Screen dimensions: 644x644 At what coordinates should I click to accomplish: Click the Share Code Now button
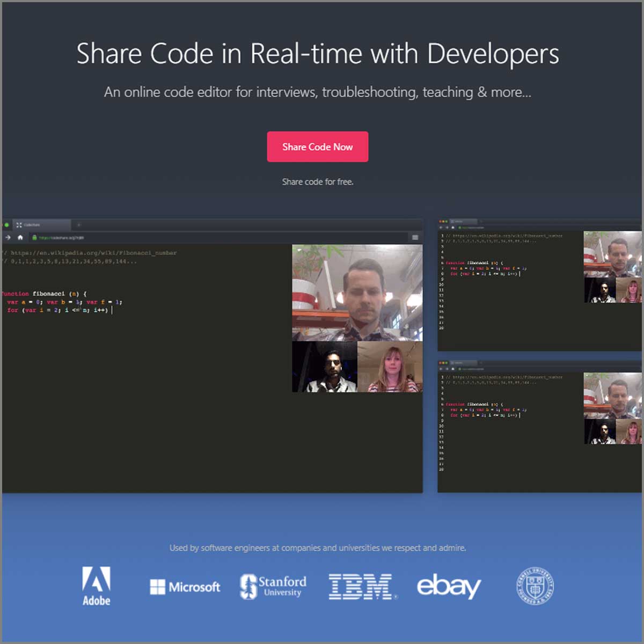tap(318, 147)
